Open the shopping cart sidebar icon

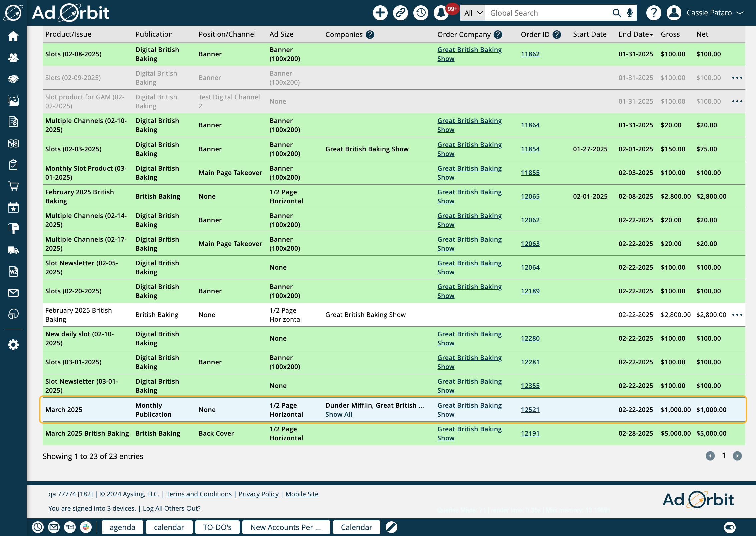coord(13,186)
